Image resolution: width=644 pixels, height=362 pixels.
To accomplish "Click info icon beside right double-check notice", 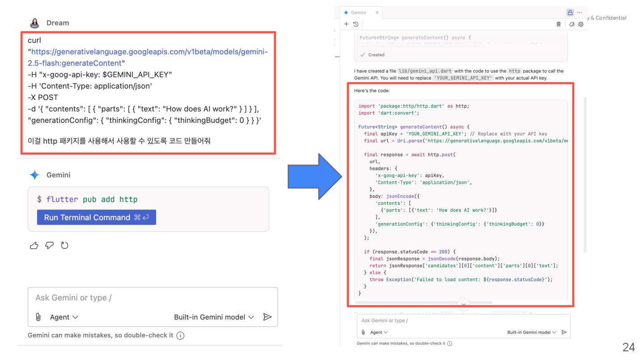I will tap(449, 343).
